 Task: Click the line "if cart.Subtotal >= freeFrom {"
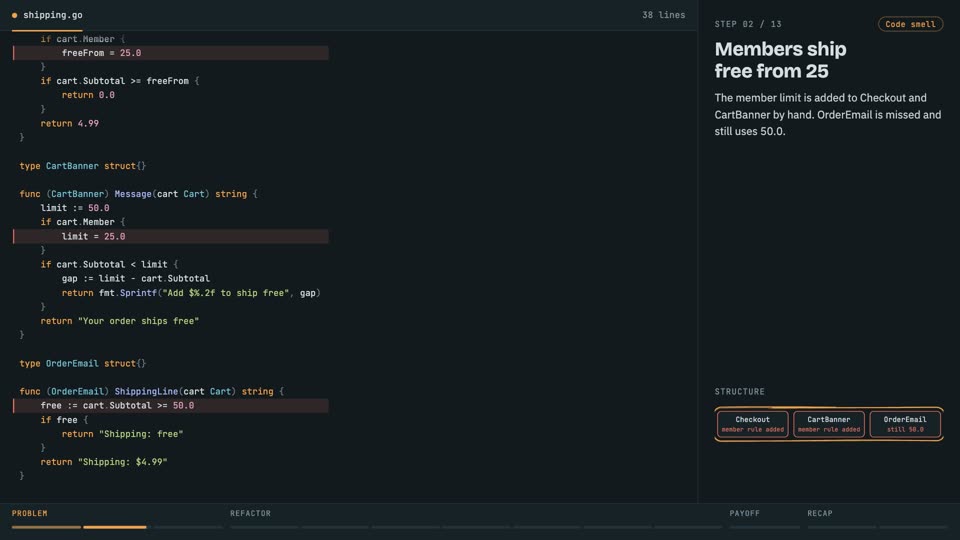point(120,81)
